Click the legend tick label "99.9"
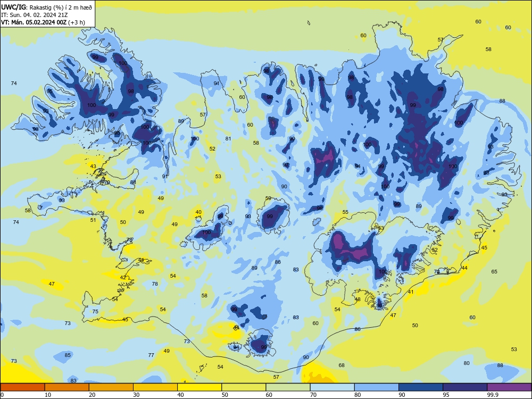532x399 pixels. coord(493,395)
